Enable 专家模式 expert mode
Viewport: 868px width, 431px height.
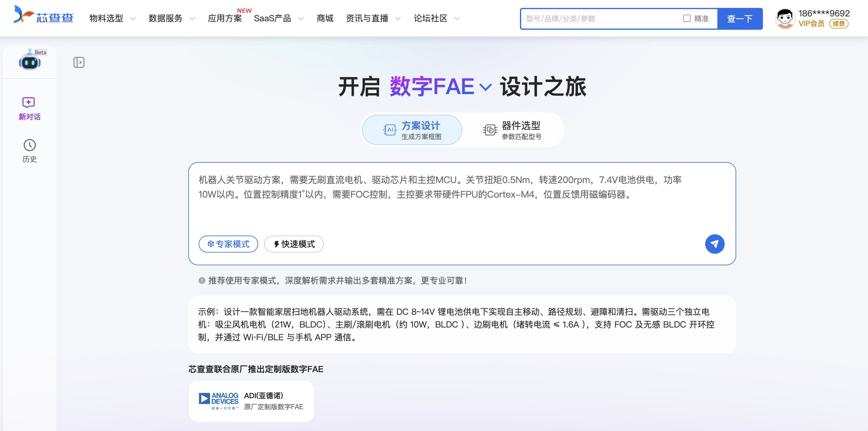point(228,244)
